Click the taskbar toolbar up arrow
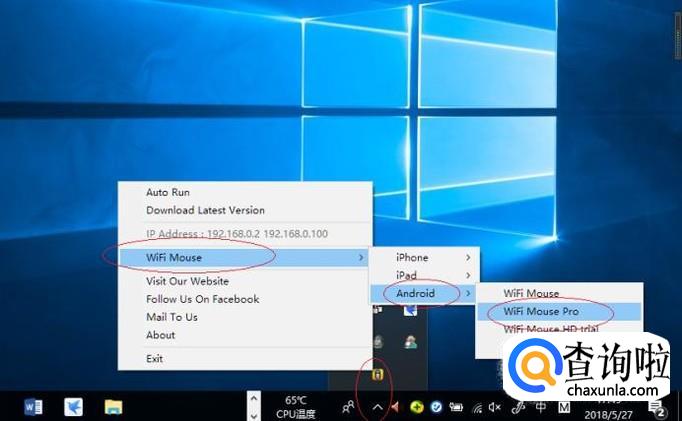 coord(254,398)
